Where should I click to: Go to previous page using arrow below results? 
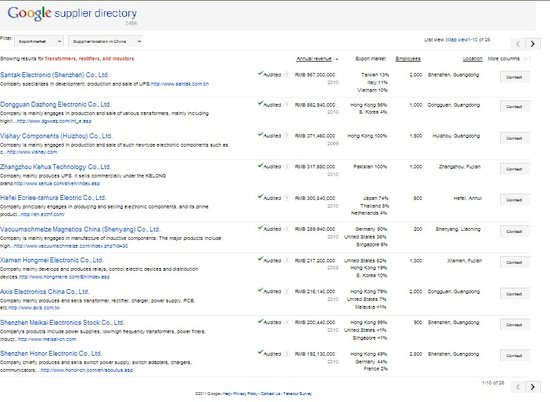pos(518,387)
